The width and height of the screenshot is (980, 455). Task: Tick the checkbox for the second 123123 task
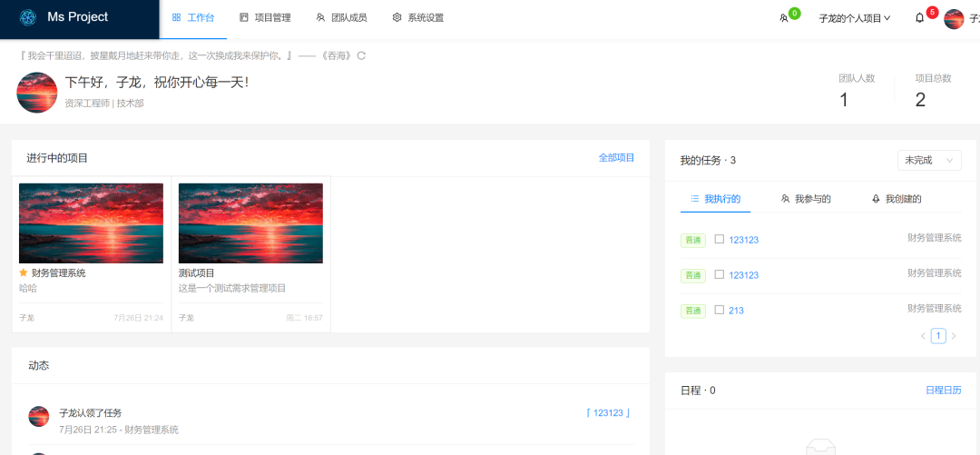[x=720, y=274]
